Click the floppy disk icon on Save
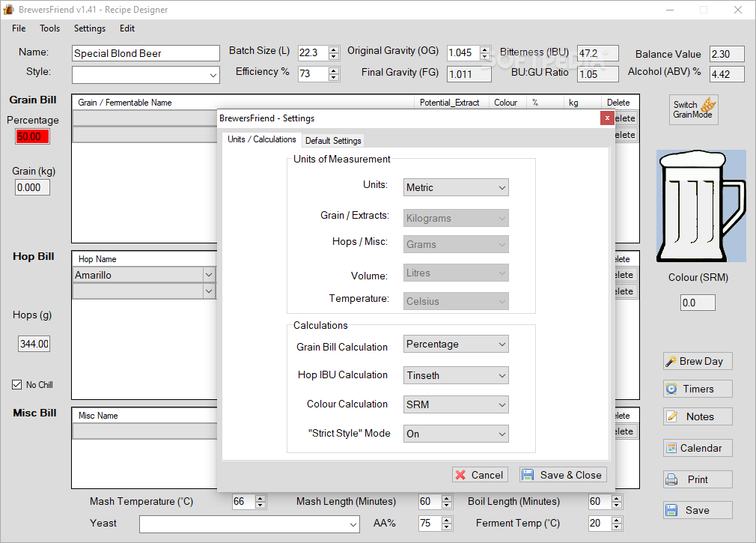756x543 pixels. [x=671, y=510]
